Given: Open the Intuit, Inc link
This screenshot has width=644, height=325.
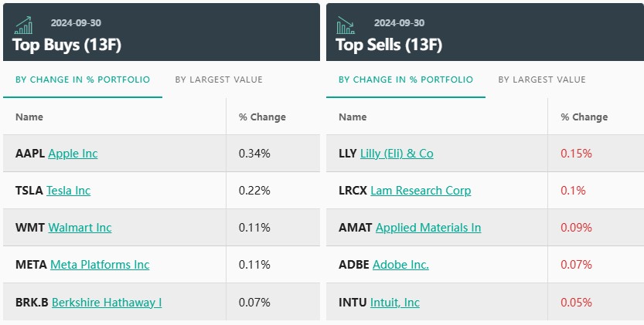Looking at the screenshot, I should (x=394, y=302).
